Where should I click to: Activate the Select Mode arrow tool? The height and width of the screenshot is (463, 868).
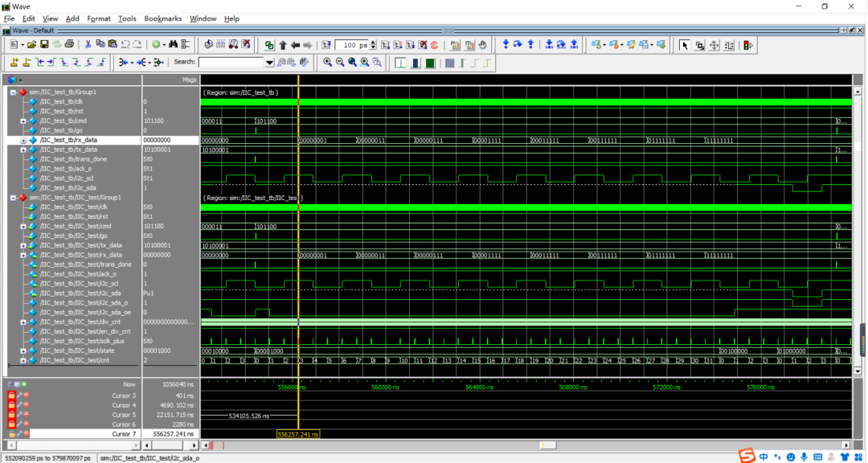685,45
